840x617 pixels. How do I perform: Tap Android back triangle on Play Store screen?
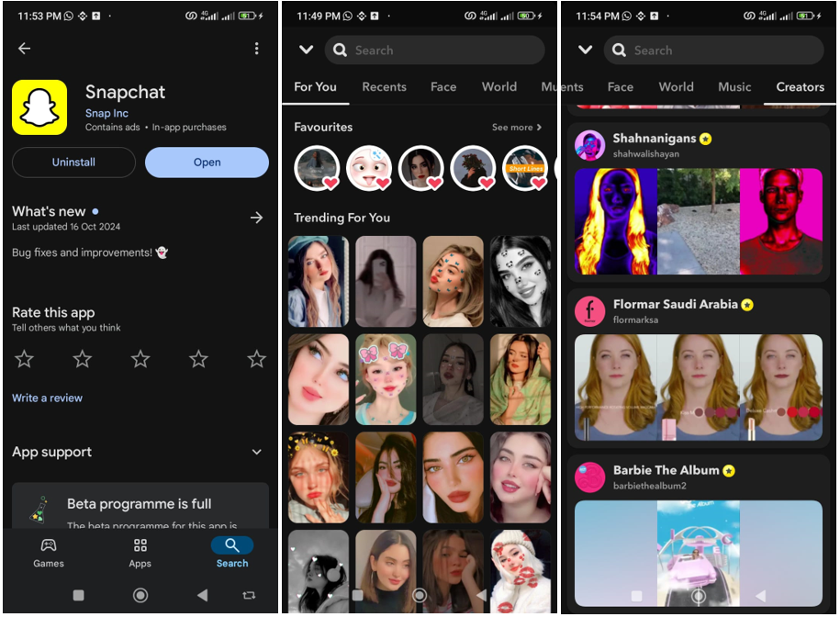(202, 595)
